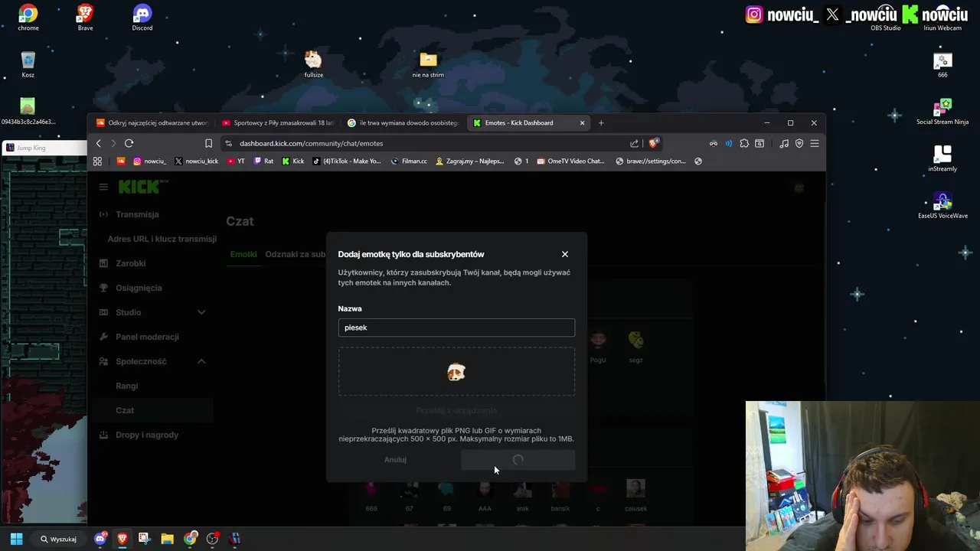This screenshot has height=551, width=980.
Task: Toggle the Kick hamburger menu
Action: point(103,186)
